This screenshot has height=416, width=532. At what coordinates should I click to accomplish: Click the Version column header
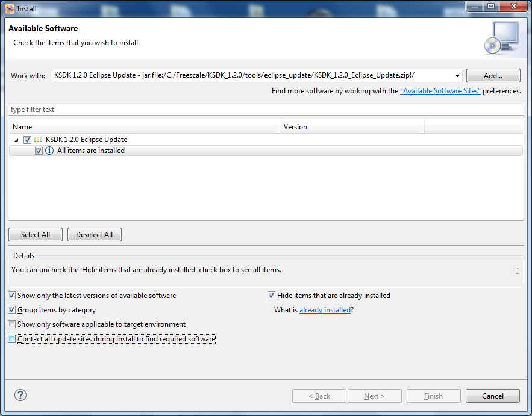pyautogui.click(x=352, y=127)
